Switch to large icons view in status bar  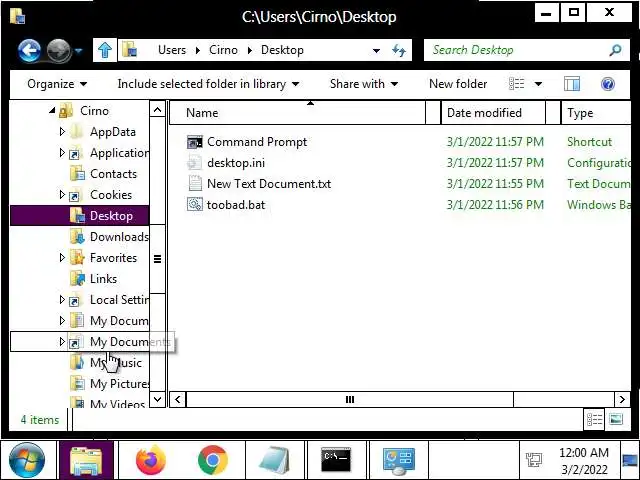pyautogui.click(x=616, y=419)
